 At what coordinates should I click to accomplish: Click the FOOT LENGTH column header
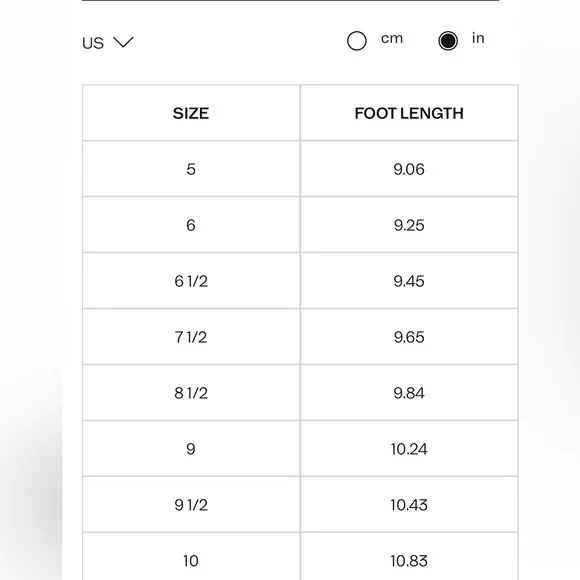coord(409,113)
